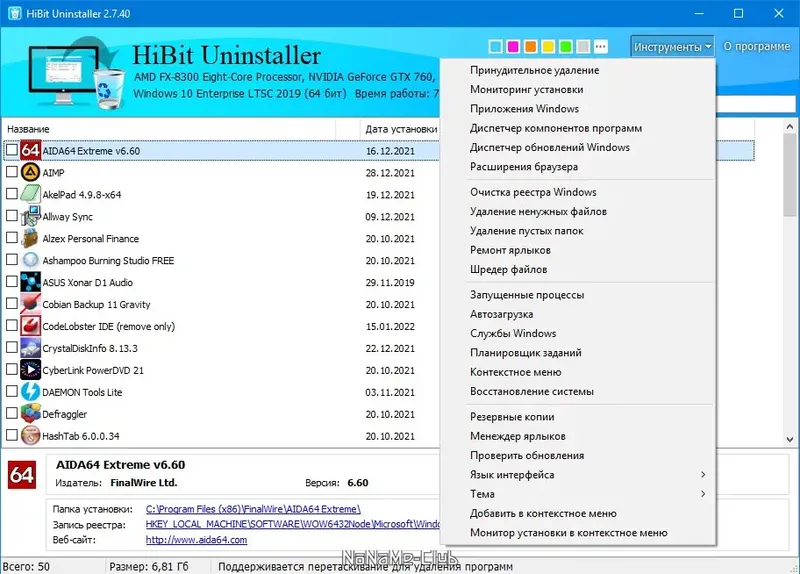Sort by the Дата установки column header
The image size is (800, 574).
point(401,129)
